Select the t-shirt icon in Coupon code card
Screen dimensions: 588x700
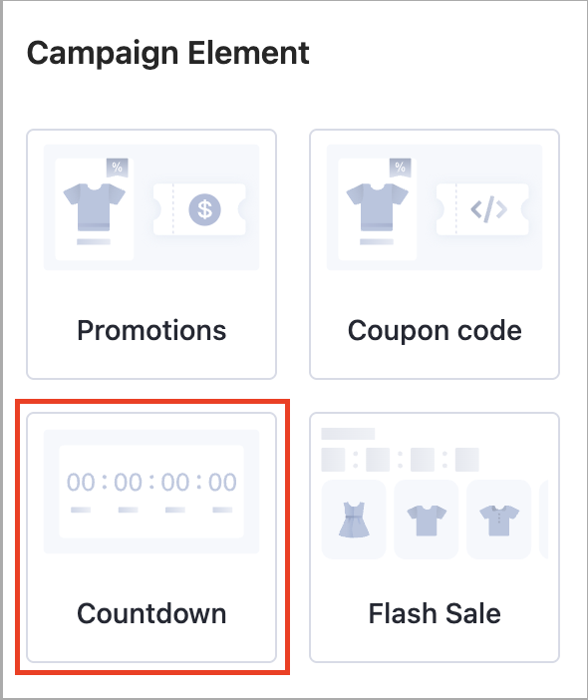378,206
